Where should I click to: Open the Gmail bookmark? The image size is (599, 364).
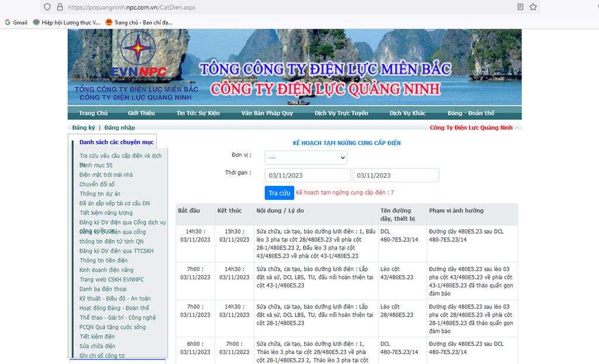[16, 23]
